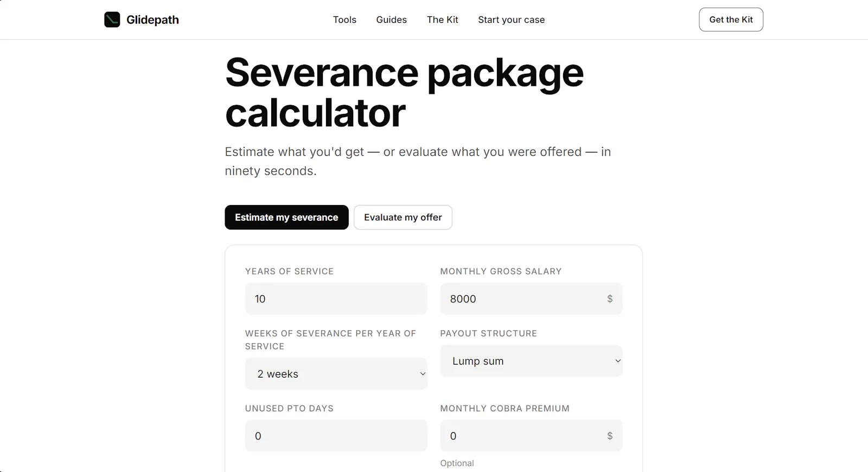868x472 pixels.
Task: Select the Estimate my severance mode
Action: pos(286,218)
